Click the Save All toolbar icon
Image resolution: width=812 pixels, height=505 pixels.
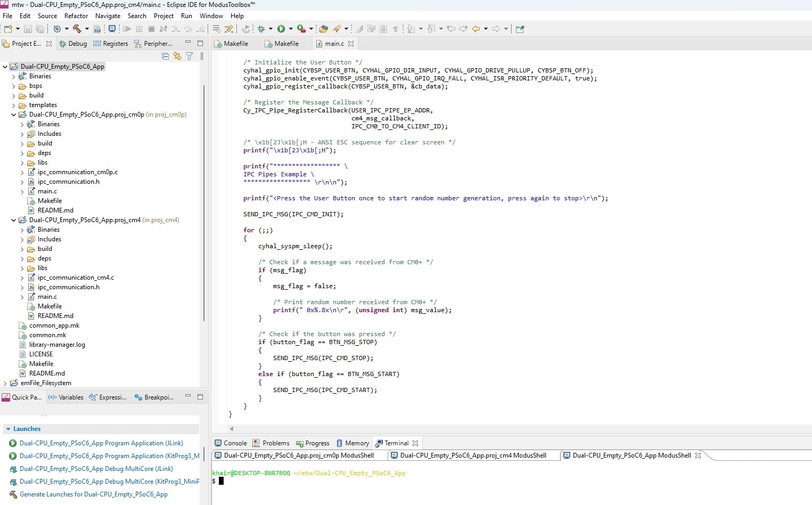pos(40,29)
